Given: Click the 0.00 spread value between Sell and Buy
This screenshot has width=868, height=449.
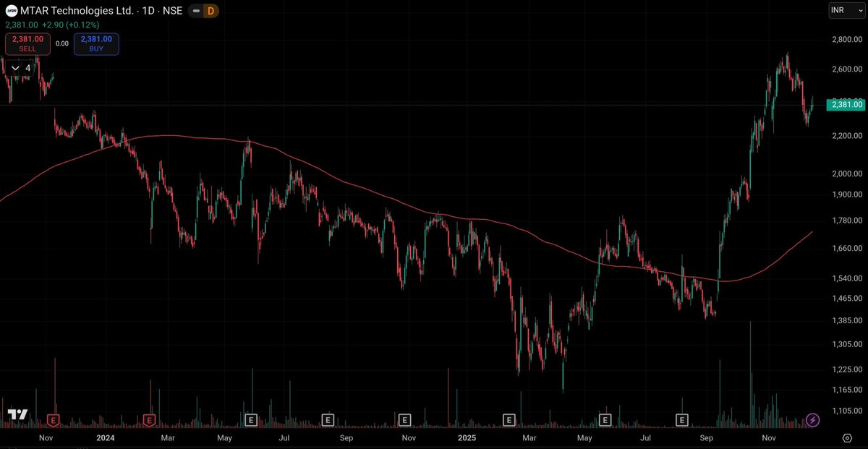Looking at the screenshot, I should coord(62,43).
